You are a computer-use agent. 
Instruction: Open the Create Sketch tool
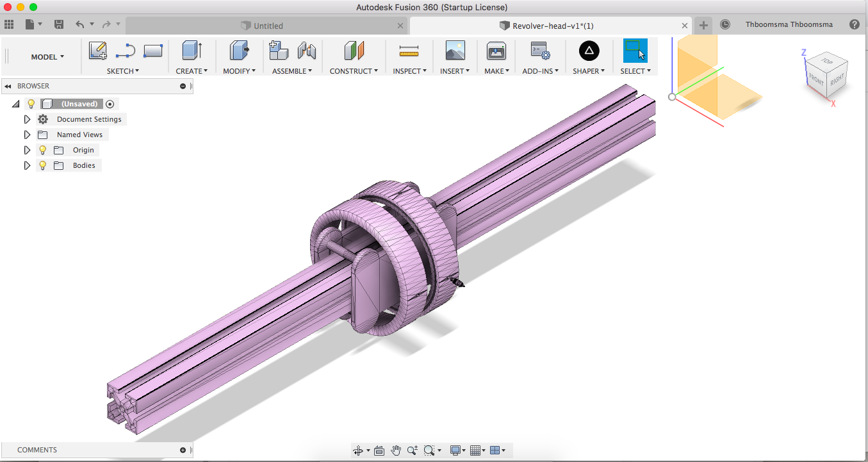(x=97, y=51)
